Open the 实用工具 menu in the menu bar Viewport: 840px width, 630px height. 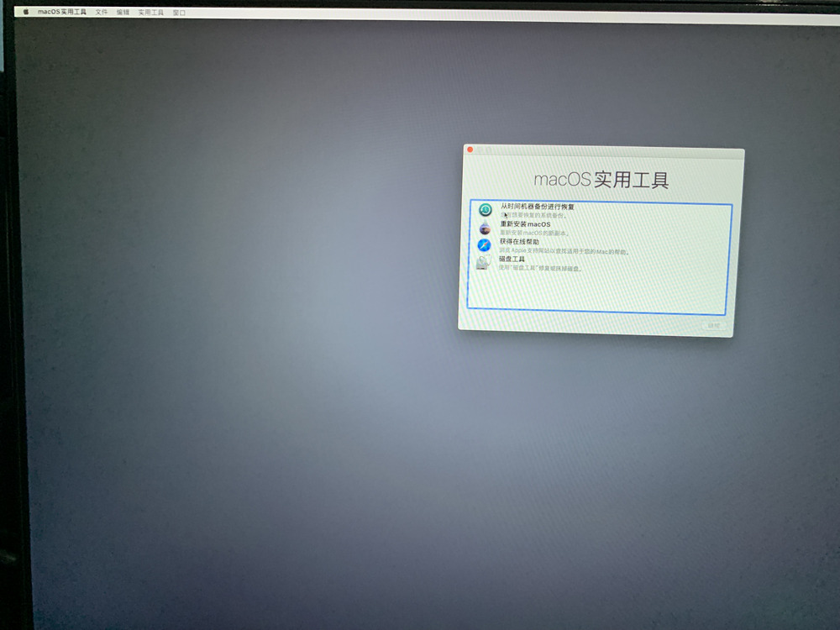pyautogui.click(x=150, y=13)
